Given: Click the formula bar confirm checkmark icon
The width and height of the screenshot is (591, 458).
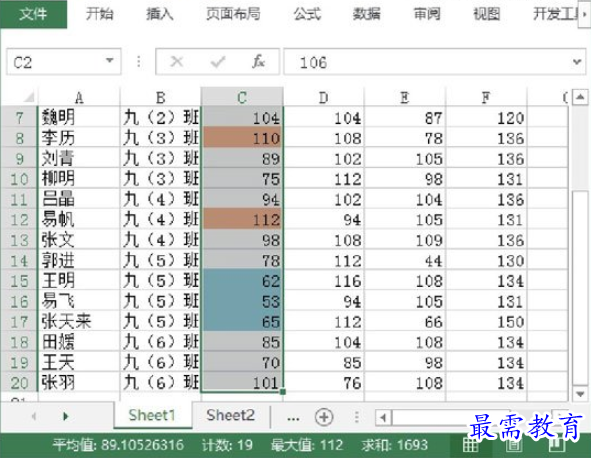Looking at the screenshot, I should [x=218, y=61].
